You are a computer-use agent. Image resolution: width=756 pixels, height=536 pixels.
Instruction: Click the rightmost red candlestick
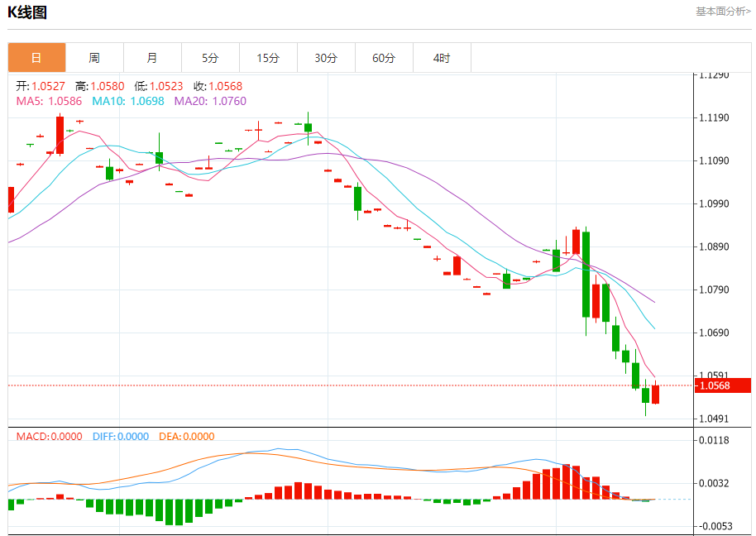[656, 394]
